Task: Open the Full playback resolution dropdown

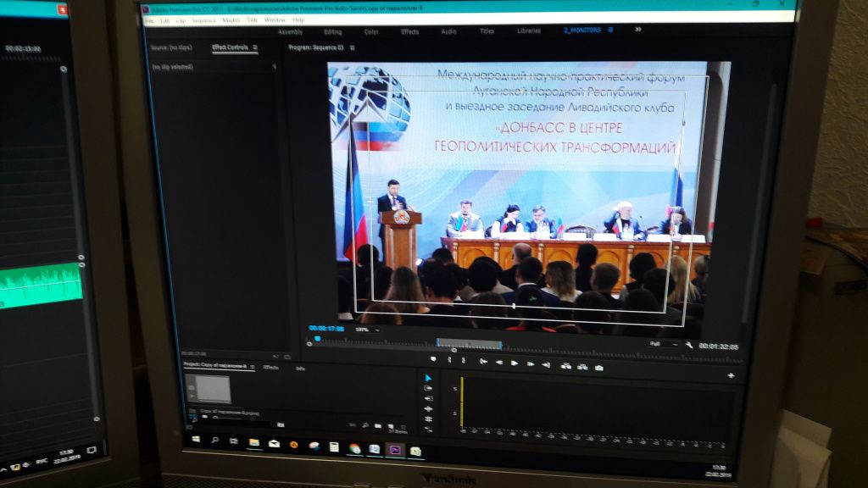Action: point(663,344)
